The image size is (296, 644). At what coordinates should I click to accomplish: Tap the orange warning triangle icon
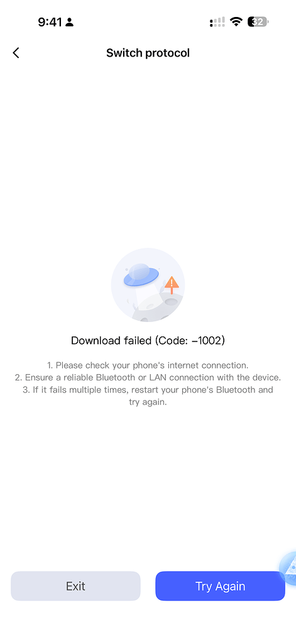[x=172, y=284]
